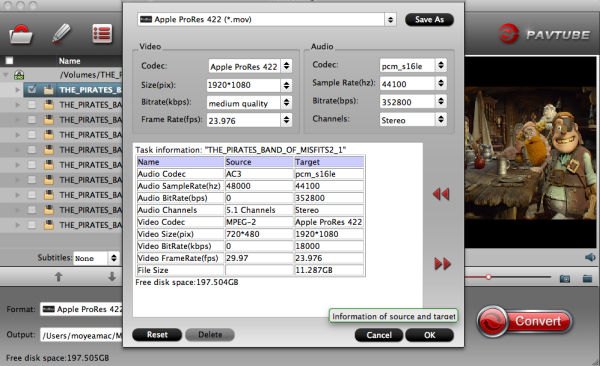Open the red task list icon
The width and height of the screenshot is (600, 366).
coord(102,34)
